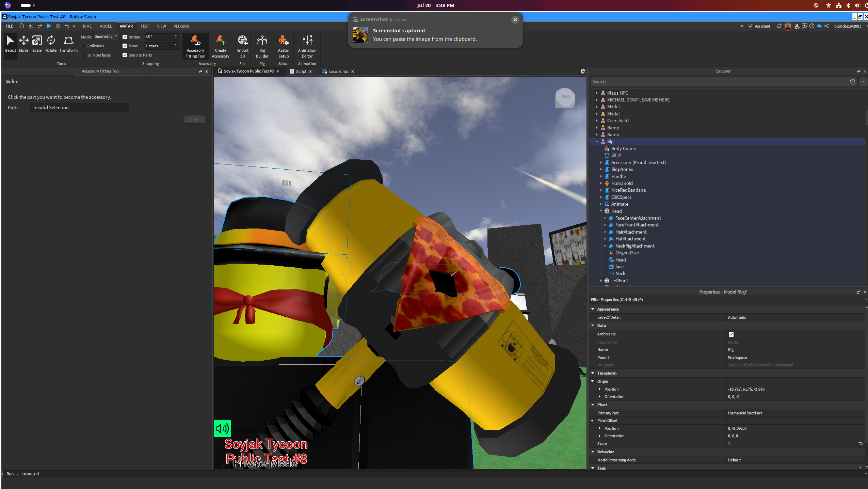Reset Scale value with the revert arrow

[861, 443]
